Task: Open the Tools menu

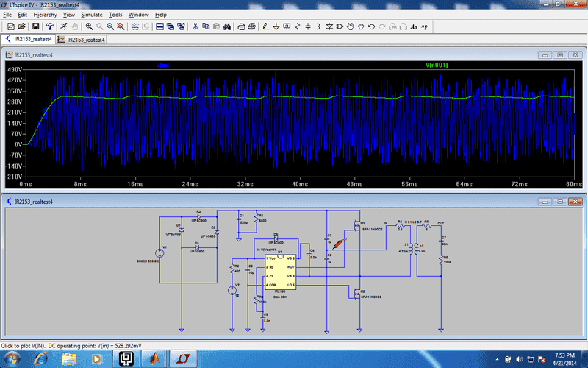Action: (x=115, y=15)
